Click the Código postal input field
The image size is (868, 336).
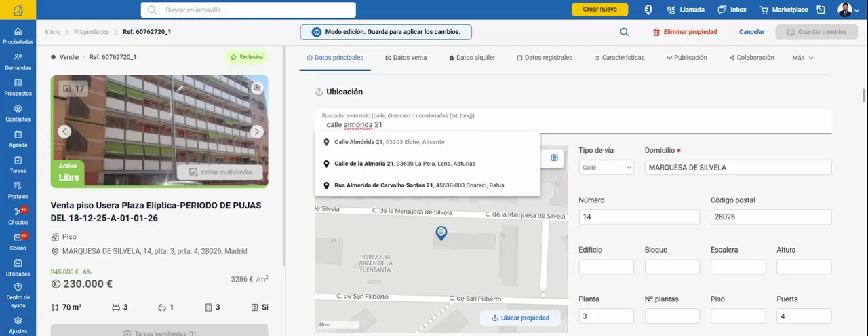pos(771,217)
